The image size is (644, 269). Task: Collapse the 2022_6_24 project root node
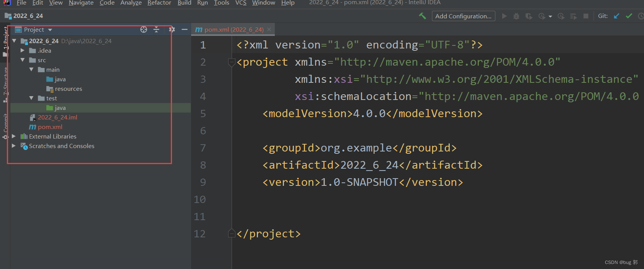tap(14, 41)
